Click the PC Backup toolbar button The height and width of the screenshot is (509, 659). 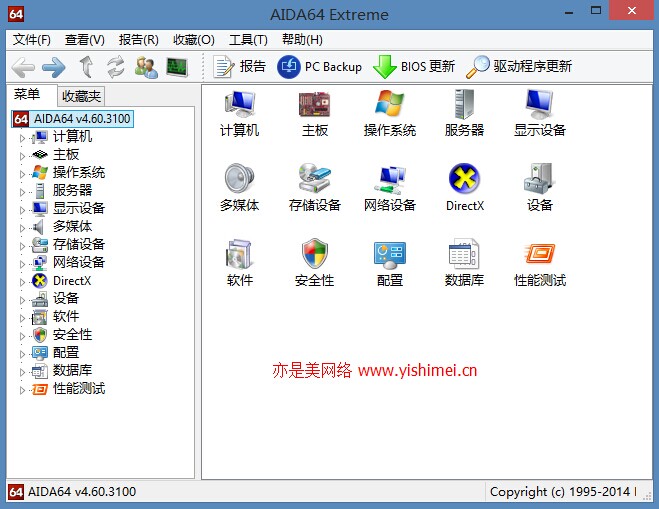click(319, 66)
